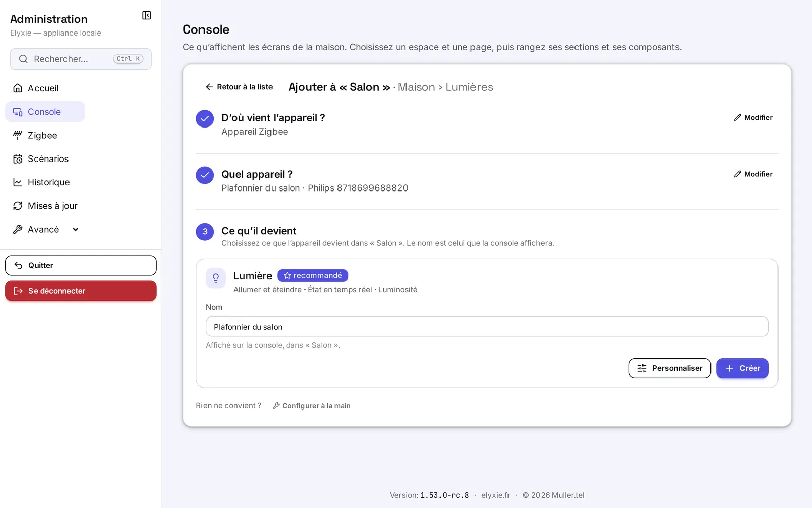Modify the Quel appareil step
812x508 pixels.
(x=753, y=174)
